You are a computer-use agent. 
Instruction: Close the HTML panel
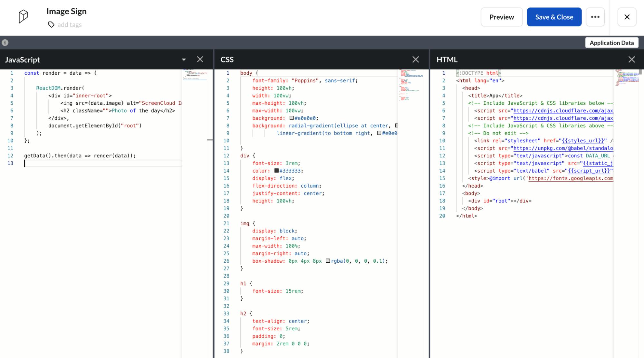tap(631, 59)
